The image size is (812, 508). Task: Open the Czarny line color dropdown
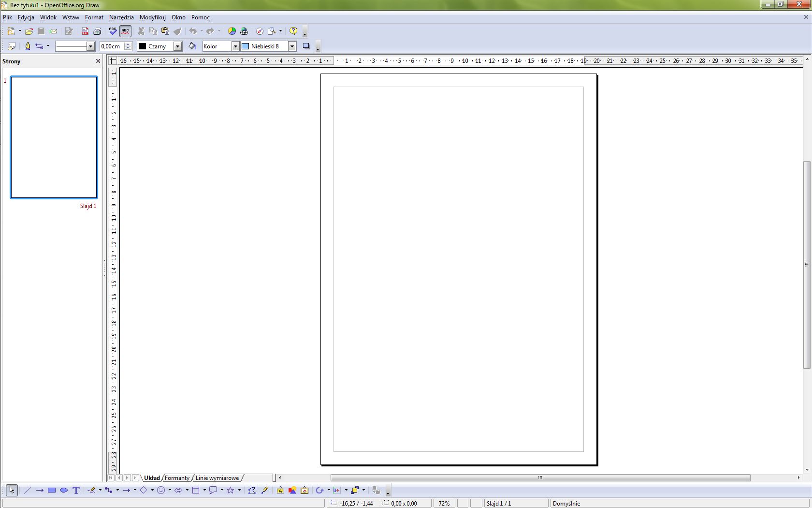point(177,46)
